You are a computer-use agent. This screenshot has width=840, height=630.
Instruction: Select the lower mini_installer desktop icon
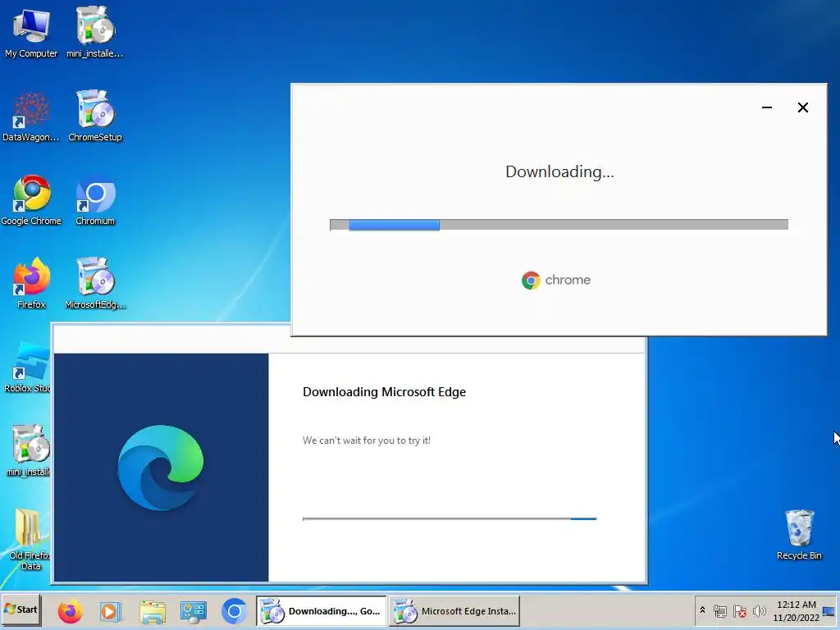[29, 450]
